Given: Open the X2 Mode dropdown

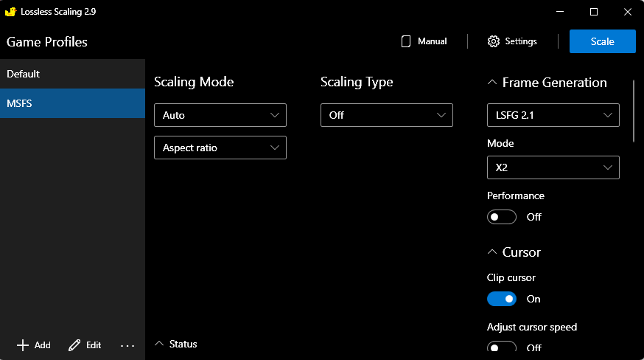Looking at the screenshot, I should pos(553,167).
